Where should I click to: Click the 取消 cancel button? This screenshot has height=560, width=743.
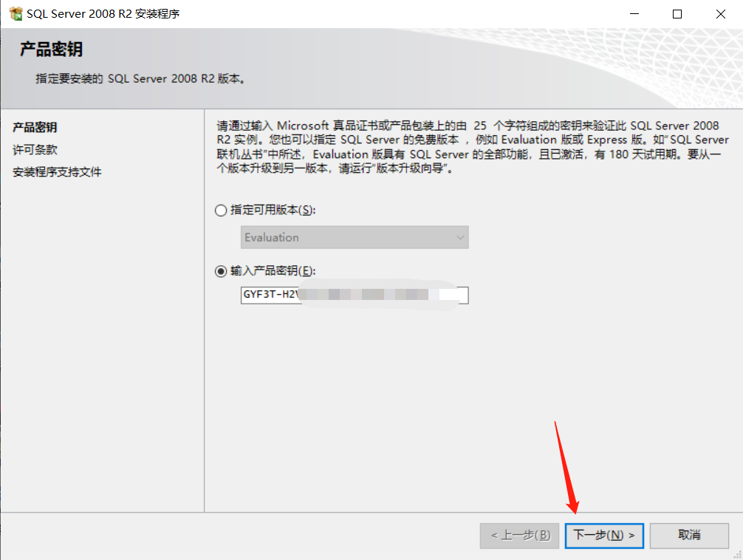tap(689, 536)
